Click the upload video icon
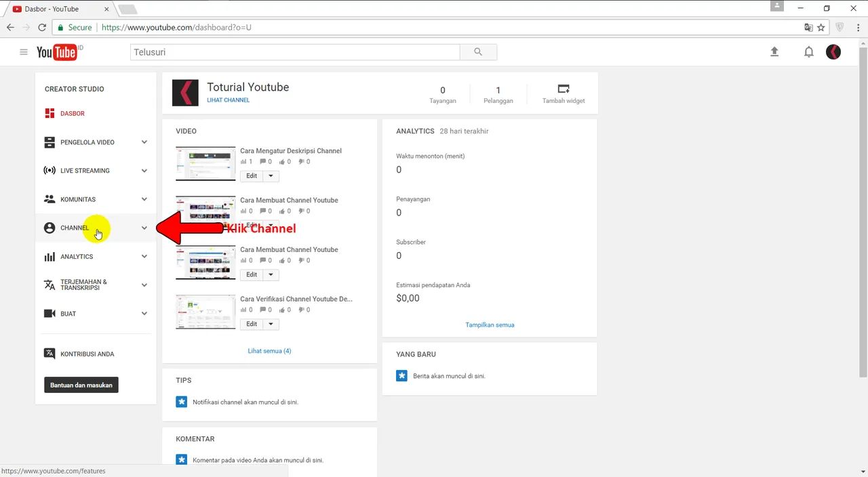 [x=774, y=51]
